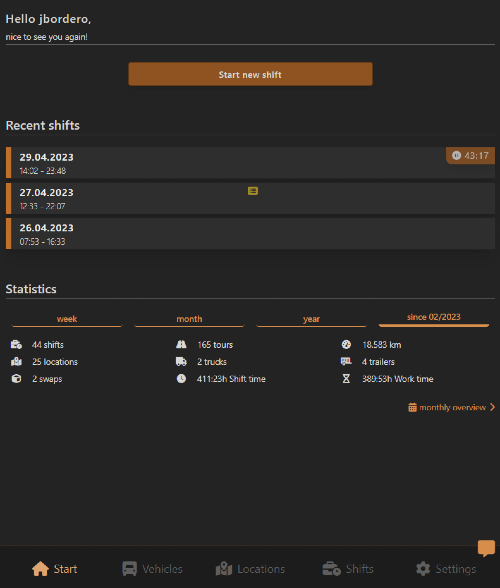Go to Start in bottom navigation
The image size is (500, 588).
[54, 569]
